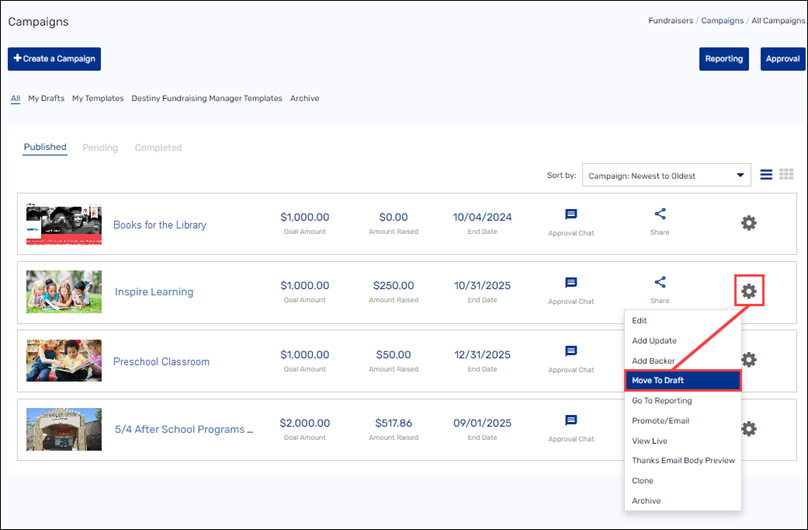Open the My Drafts tab

pos(46,99)
